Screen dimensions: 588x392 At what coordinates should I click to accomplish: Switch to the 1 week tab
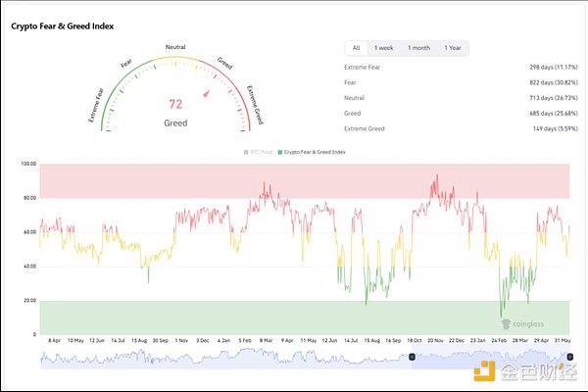point(383,48)
